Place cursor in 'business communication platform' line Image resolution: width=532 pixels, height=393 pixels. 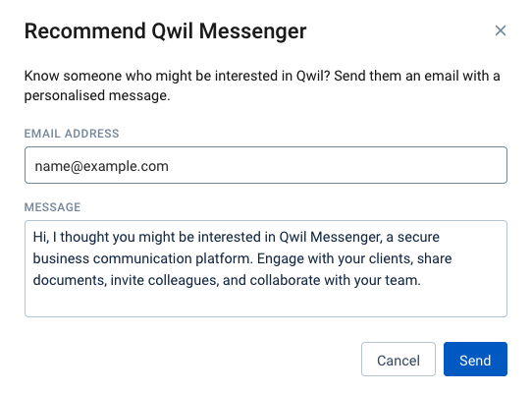pos(242,258)
